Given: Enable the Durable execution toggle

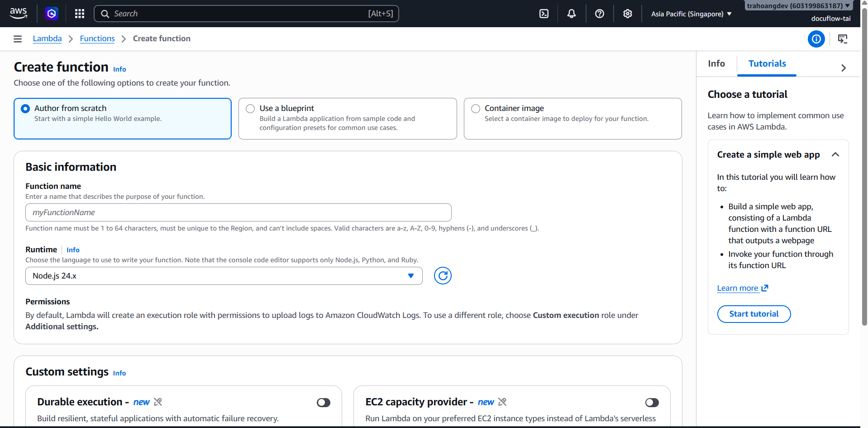Looking at the screenshot, I should (324, 403).
